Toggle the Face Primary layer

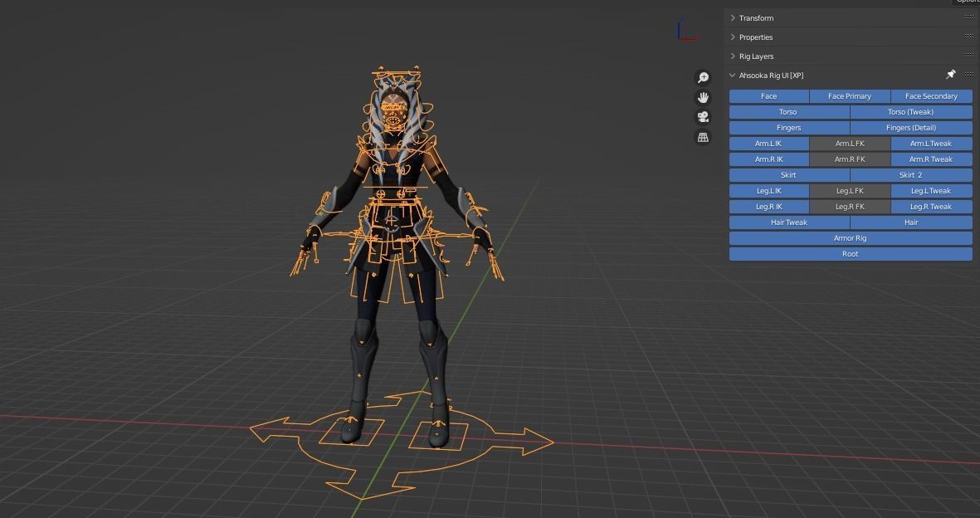pyautogui.click(x=850, y=96)
